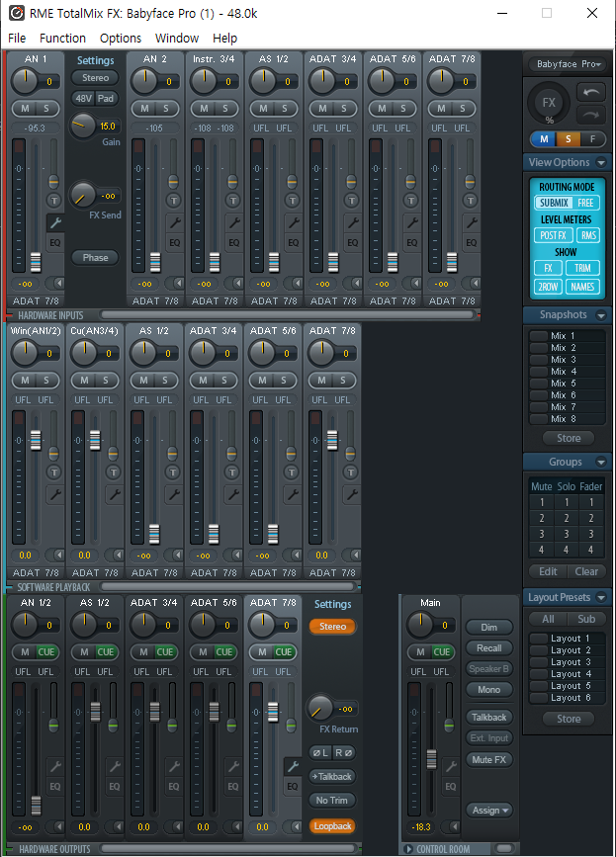Solo the AN 2 hardware input
The height and width of the screenshot is (857, 616).
(x=165, y=108)
